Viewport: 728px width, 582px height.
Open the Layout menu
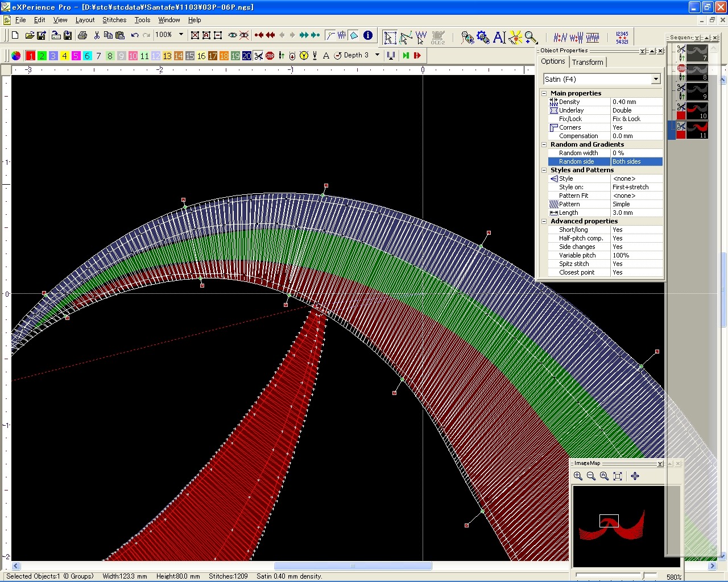click(x=85, y=20)
